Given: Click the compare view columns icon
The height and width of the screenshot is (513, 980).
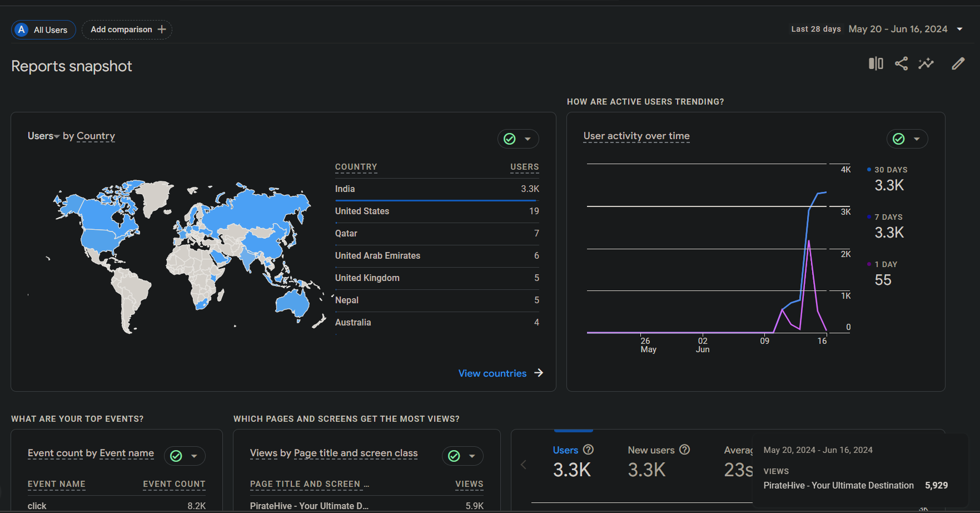Looking at the screenshot, I should [x=875, y=63].
